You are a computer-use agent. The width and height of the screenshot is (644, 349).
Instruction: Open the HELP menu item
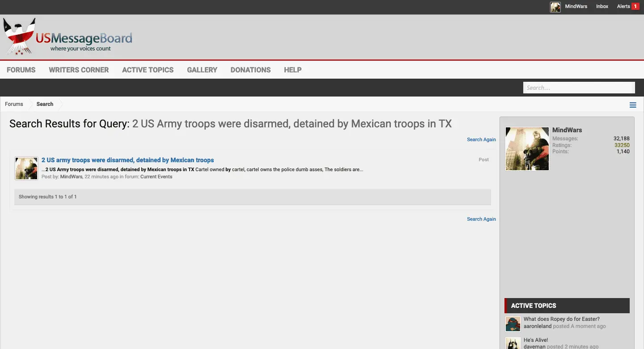[x=292, y=70]
